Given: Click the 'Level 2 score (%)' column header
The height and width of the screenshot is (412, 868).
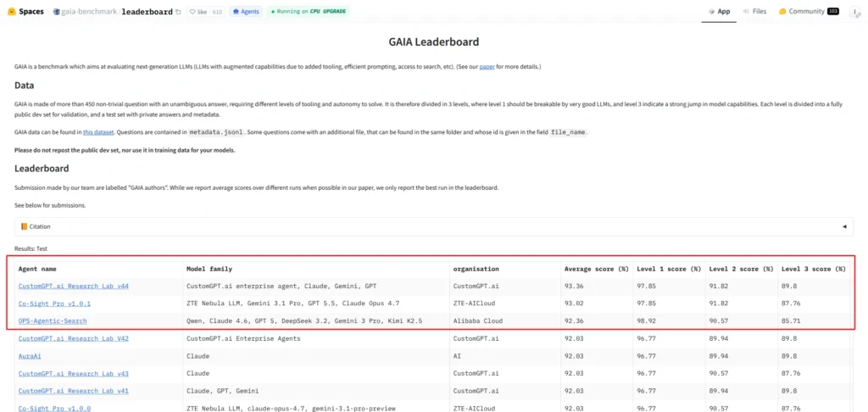Looking at the screenshot, I should [741, 269].
